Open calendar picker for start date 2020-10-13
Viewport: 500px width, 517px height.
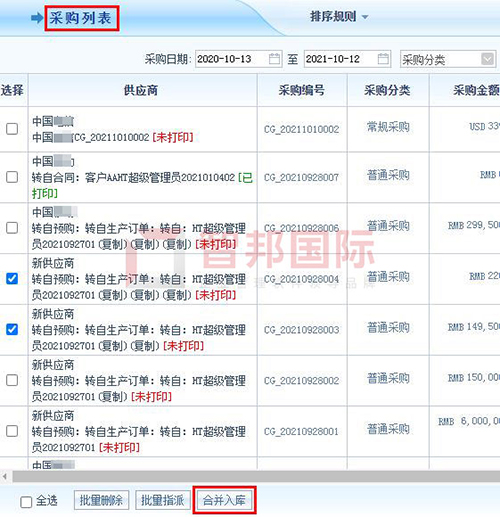tap(274, 59)
